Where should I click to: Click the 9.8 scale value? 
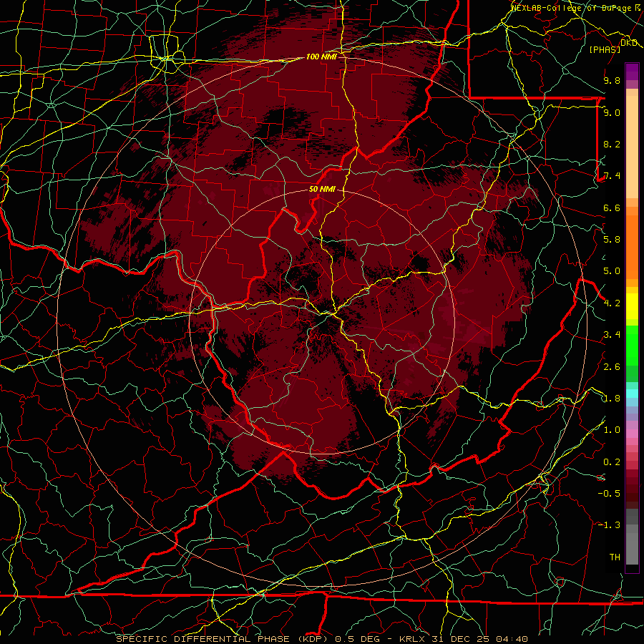point(612,80)
